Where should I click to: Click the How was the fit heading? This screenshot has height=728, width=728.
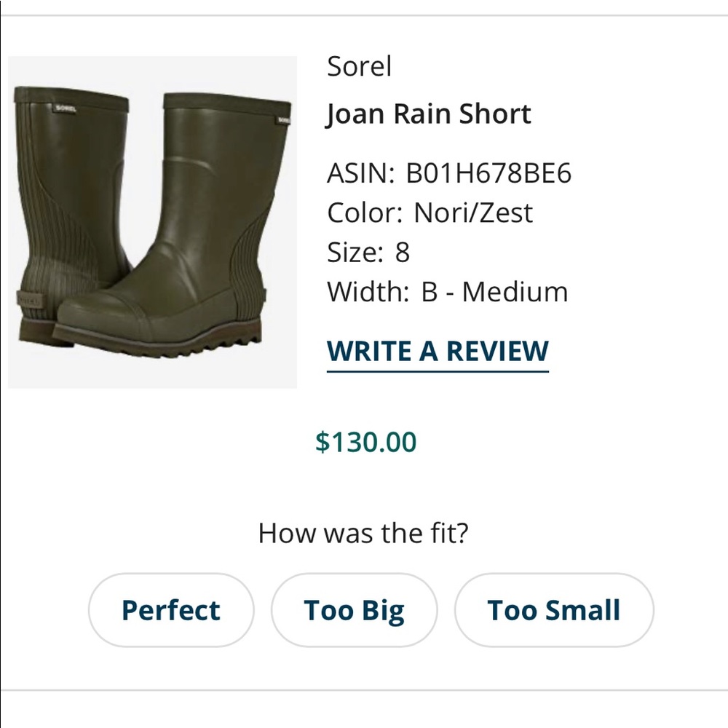[x=364, y=533]
